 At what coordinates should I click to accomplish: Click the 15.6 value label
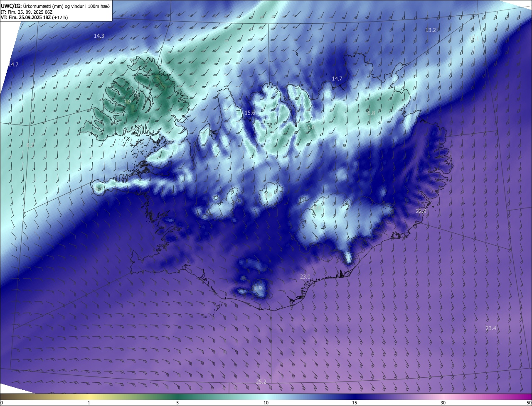250,113
